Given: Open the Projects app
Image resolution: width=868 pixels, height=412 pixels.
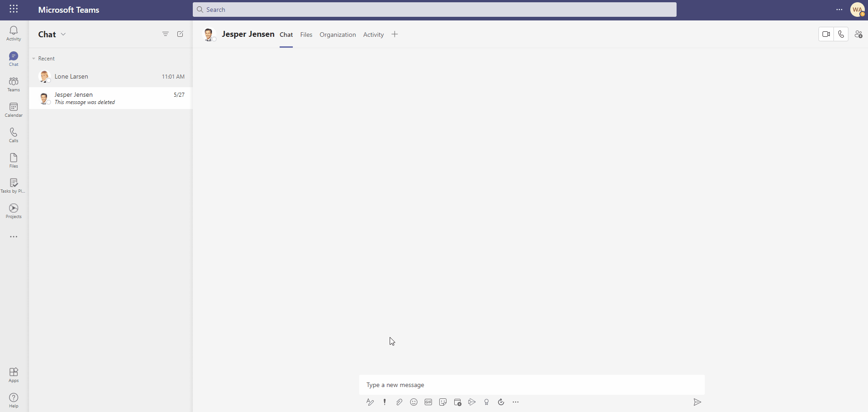Looking at the screenshot, I should coord(14,211).
